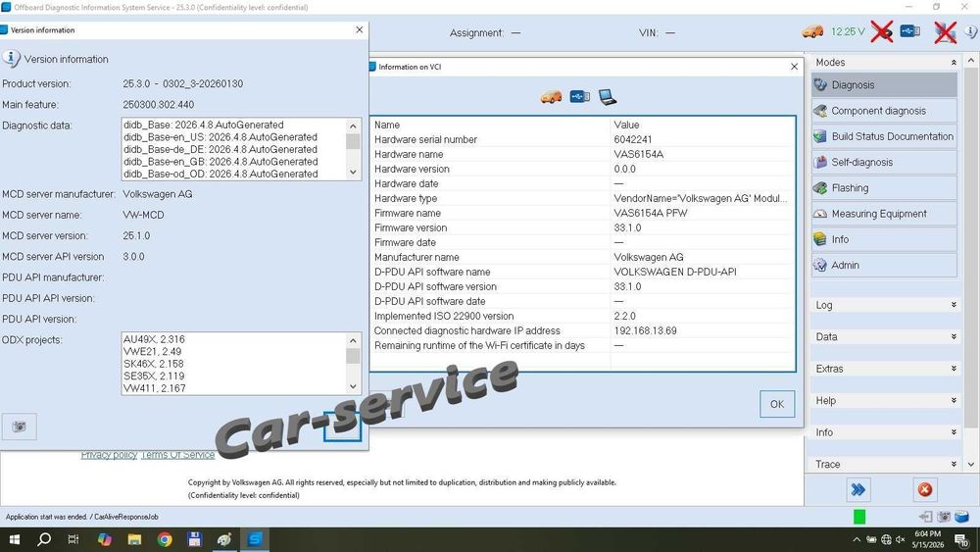Click the green status indicator in status bar
Screen dimensions: 980x552
tap(859, 517)
